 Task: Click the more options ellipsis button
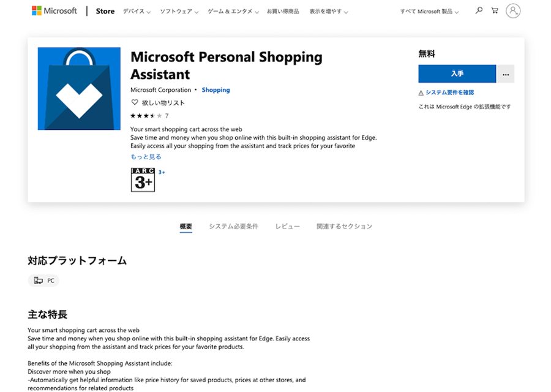(x=506, y=74)
